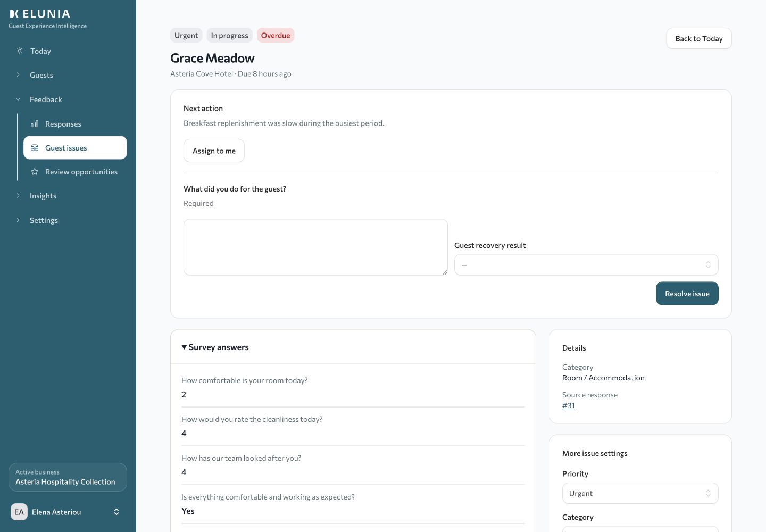The width and height of the screenshot is (766, 532).
Task: Open the account switcher arrows beside Elena Asteriou
Action: 116,512
